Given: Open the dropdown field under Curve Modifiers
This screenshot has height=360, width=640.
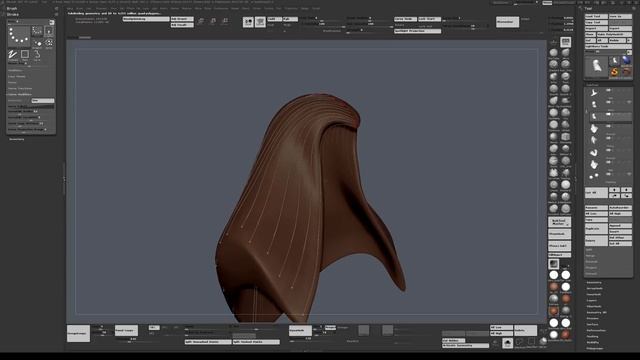Looking at the screenshot, I should point(43,100).
